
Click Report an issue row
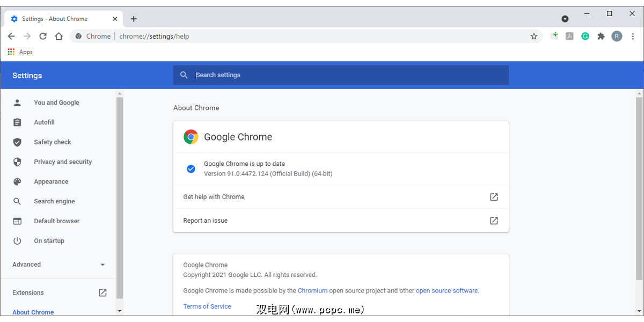(340, 221)
